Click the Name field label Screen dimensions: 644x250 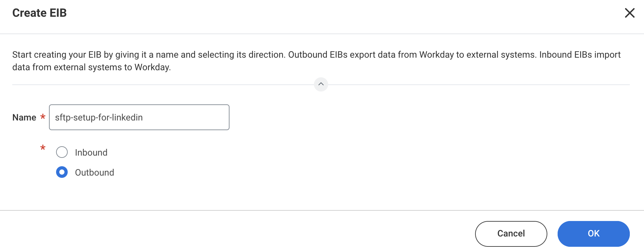point(24,118)
